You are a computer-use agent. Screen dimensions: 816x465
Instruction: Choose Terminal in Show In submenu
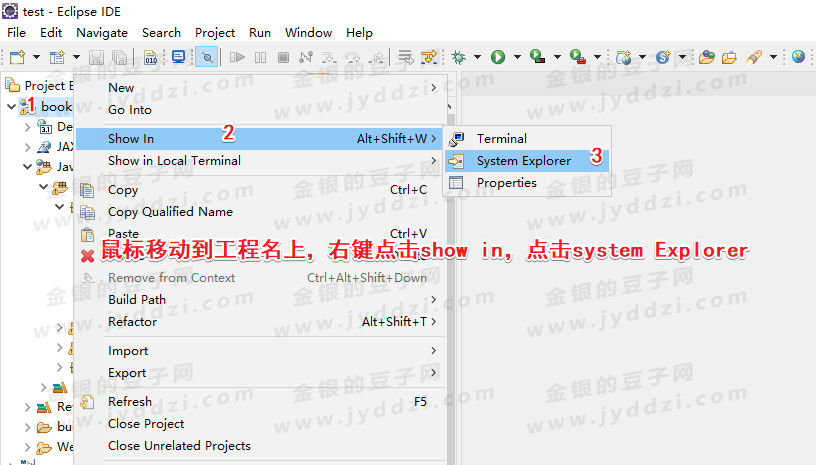(527, 138)
